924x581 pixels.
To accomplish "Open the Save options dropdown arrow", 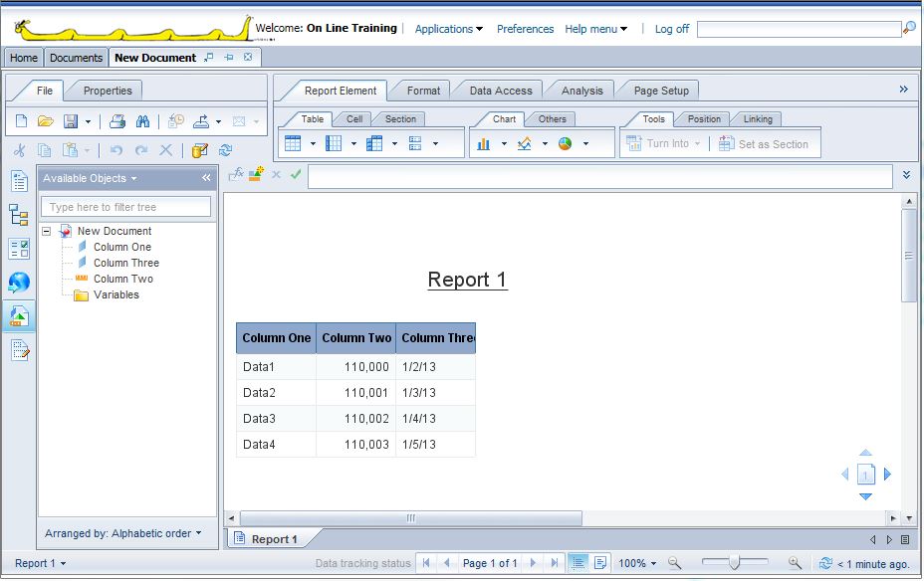I will [x=88, y=121].
